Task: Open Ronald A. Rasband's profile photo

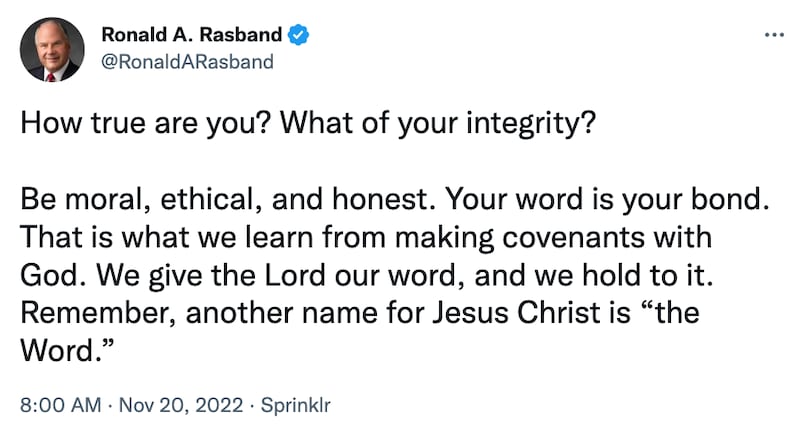Action: [x=52, y=50]
